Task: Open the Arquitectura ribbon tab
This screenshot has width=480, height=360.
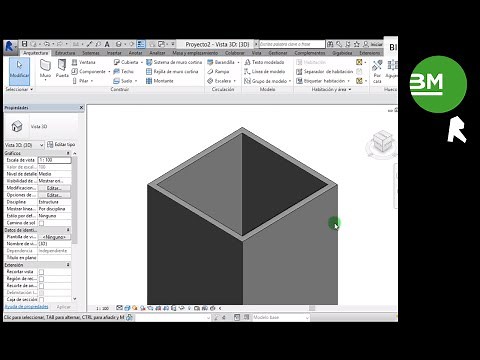Action: click(36, 53)
